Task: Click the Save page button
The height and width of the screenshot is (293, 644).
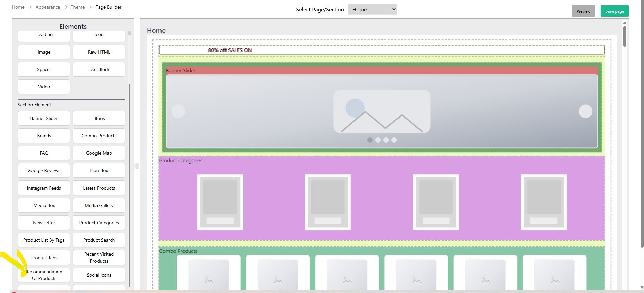Action: pyautogui.click(x=615, y=11)
